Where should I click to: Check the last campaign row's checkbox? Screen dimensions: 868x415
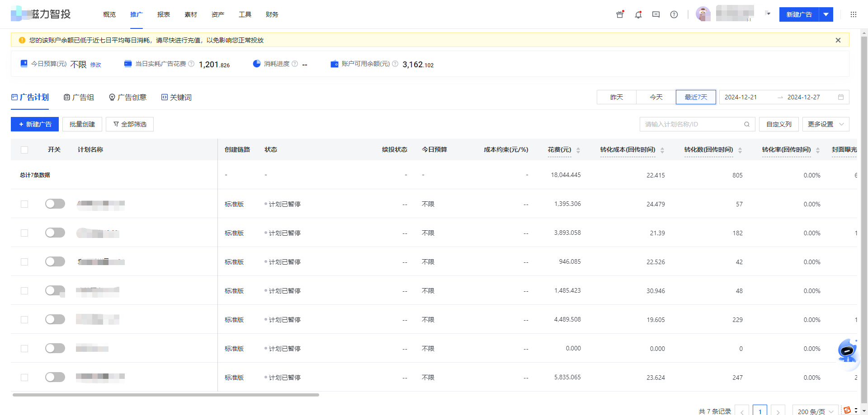click(x=24, y=377)
